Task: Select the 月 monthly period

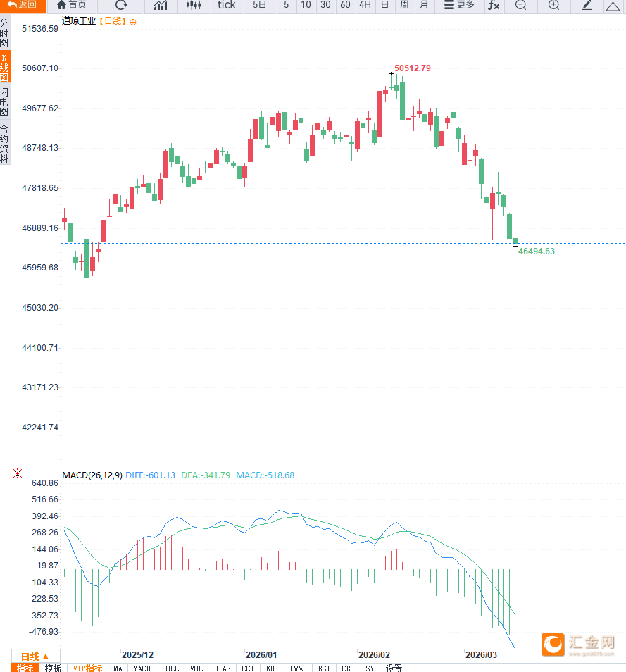Action: [424, 5]
